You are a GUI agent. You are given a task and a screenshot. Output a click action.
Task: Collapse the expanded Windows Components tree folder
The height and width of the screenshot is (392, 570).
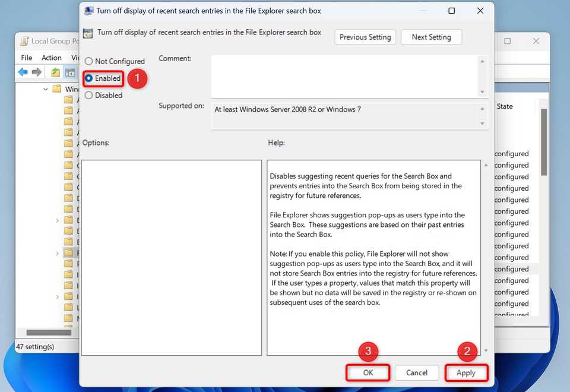pos(46,89)
